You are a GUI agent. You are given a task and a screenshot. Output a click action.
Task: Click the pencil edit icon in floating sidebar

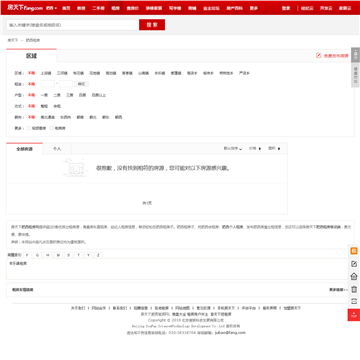(x=354, y=264)
